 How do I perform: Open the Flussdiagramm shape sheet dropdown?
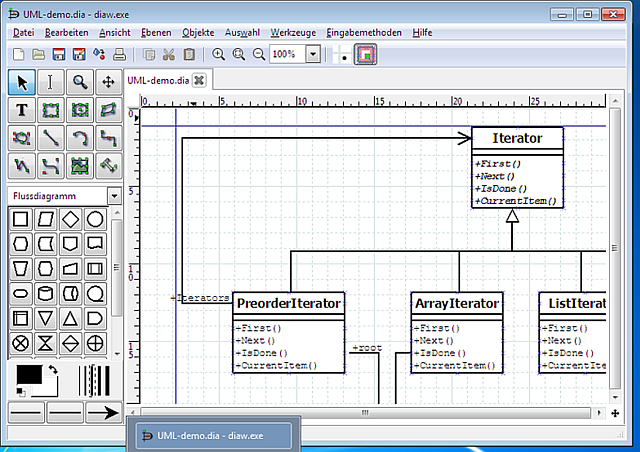coord(114,196)
